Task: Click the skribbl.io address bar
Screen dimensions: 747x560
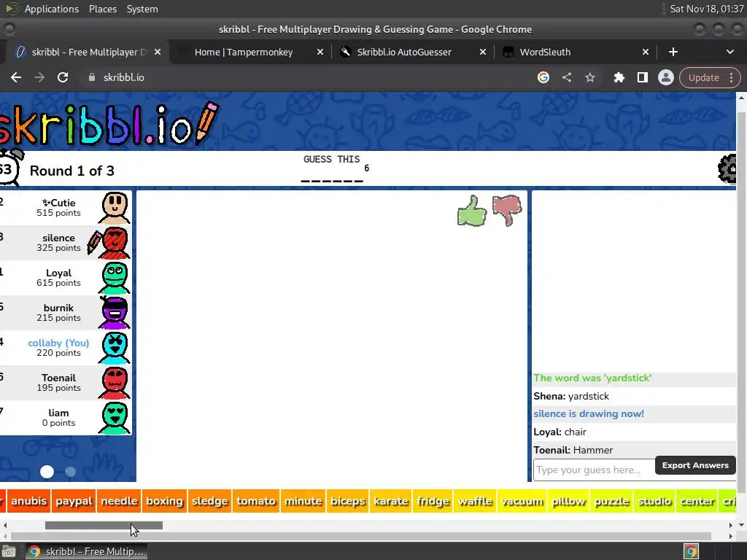Action: [305, 77]
